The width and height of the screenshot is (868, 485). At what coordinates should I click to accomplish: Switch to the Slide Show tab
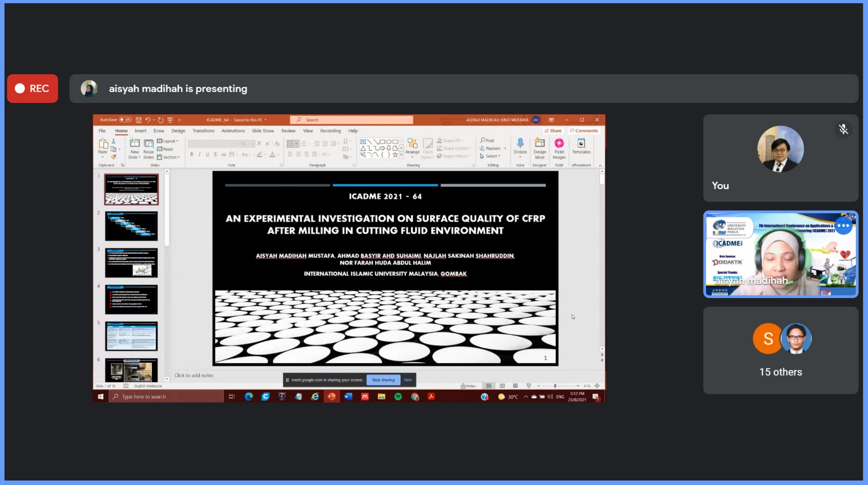pyautogui.click(x=262, y=131)
